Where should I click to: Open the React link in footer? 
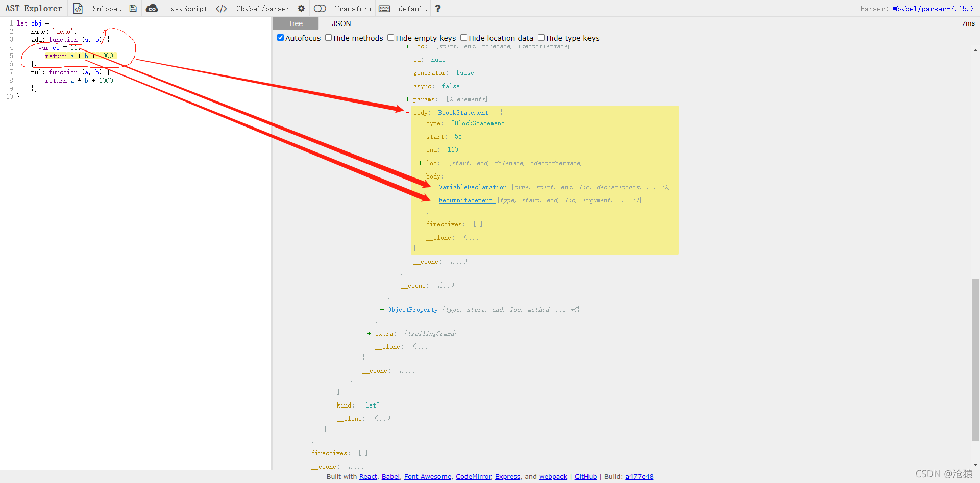[x=368, y=477]
